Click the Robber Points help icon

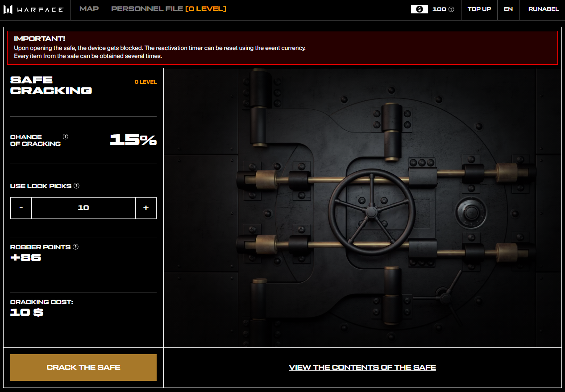coord(75,247)
